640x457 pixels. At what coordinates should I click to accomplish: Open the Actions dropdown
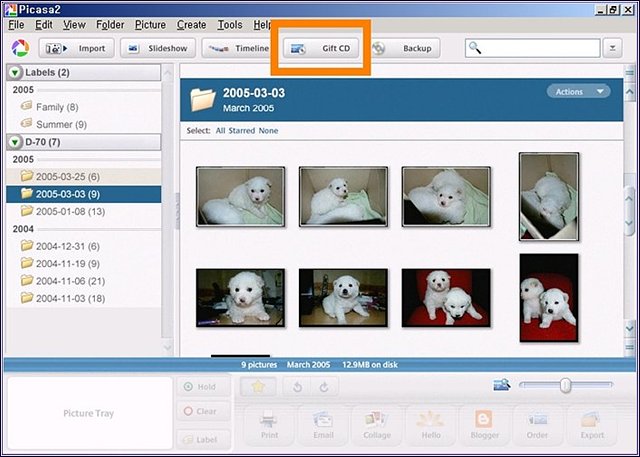(x=577, y=92)
